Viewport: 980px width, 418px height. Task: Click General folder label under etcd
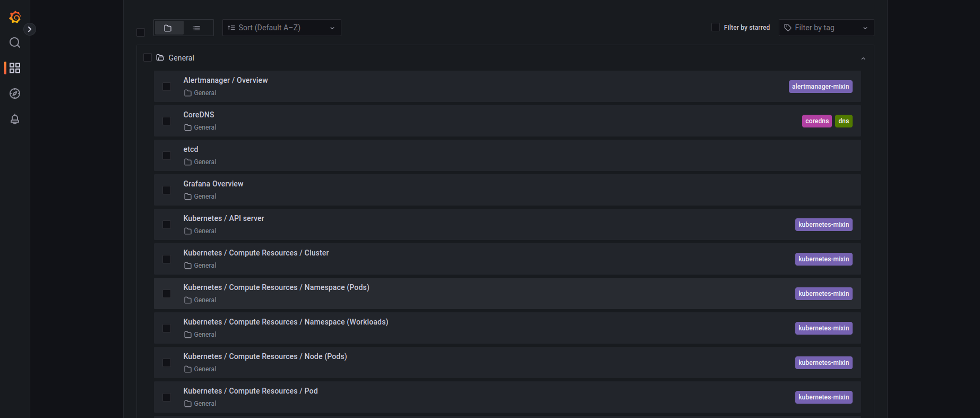205,162
